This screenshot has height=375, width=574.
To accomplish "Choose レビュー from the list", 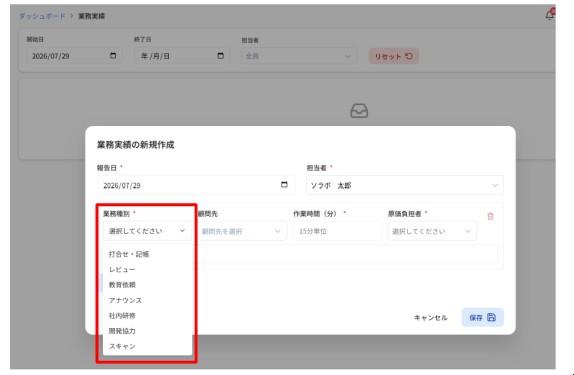I will click(147, 270).
